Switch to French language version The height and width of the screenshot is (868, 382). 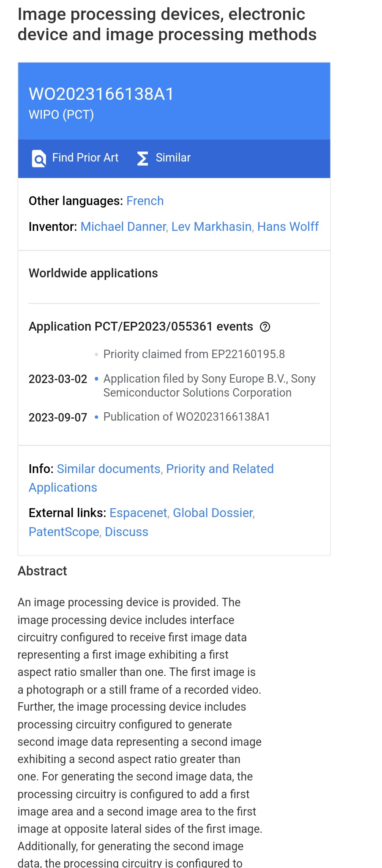145,201
